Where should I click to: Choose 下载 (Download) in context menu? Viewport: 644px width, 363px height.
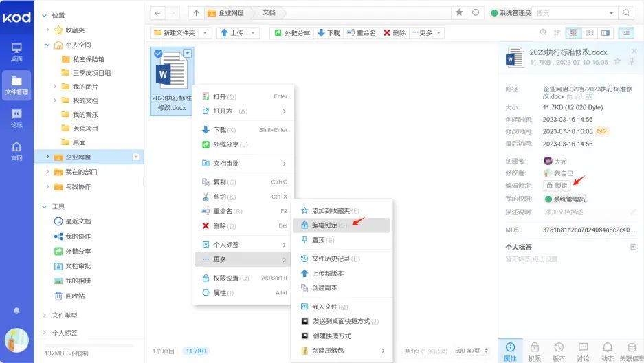pyautogui.click(x=245, y=130)
